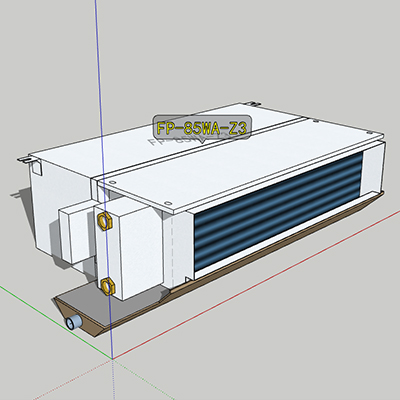Select the upper yellow hex pipe fitting

pos(105,221)
